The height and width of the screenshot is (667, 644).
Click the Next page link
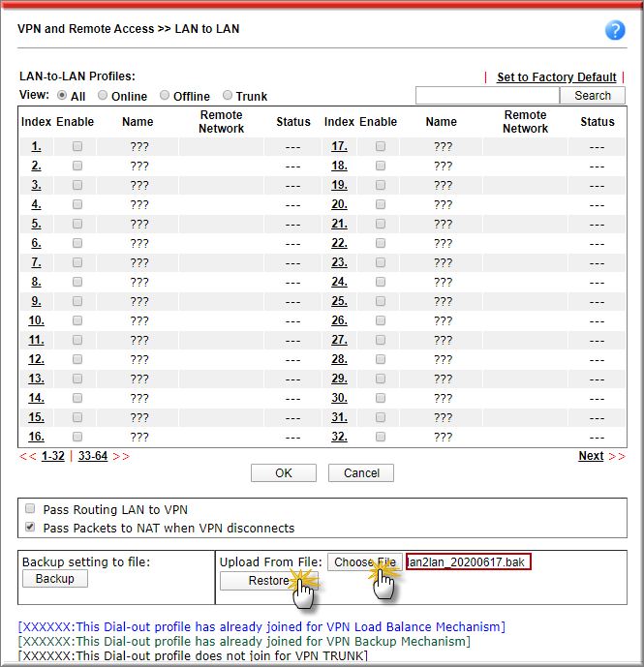click(x=591, y=456)
